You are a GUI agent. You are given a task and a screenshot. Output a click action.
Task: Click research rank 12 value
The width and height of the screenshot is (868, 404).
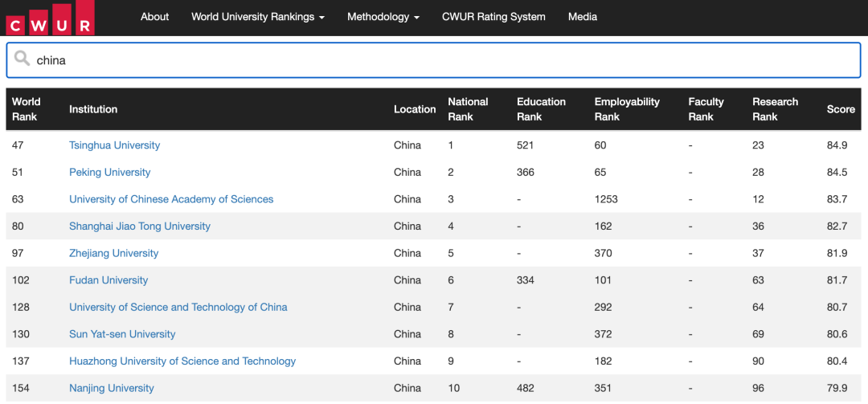758,198
